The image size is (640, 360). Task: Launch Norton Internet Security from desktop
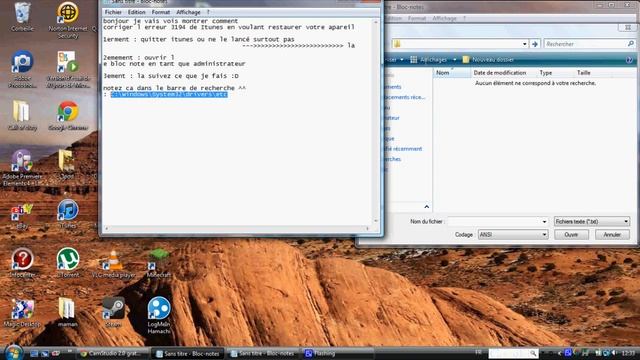coord(68,20)
